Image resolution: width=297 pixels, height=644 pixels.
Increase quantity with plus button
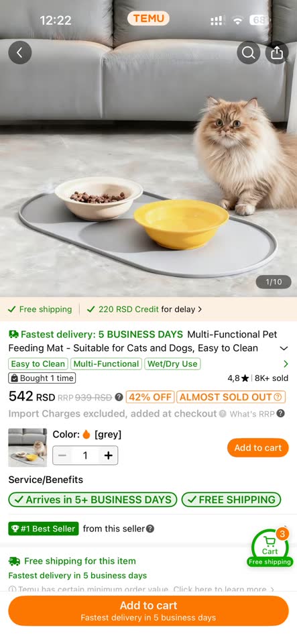click(109, 455)
